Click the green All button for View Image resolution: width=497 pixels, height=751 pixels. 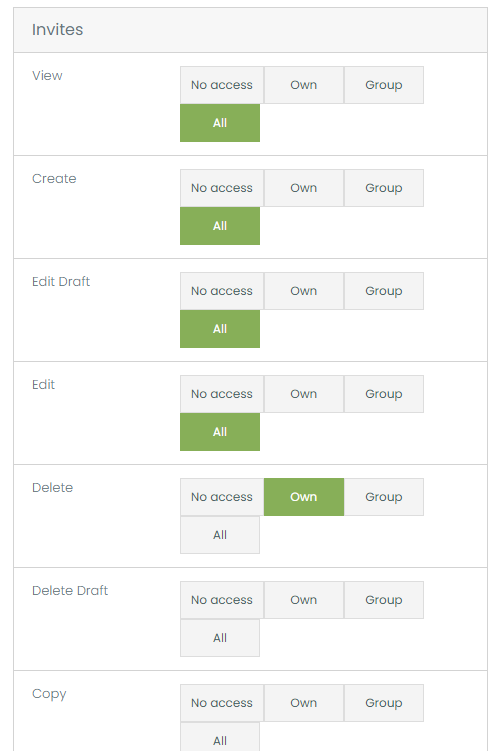220,123
